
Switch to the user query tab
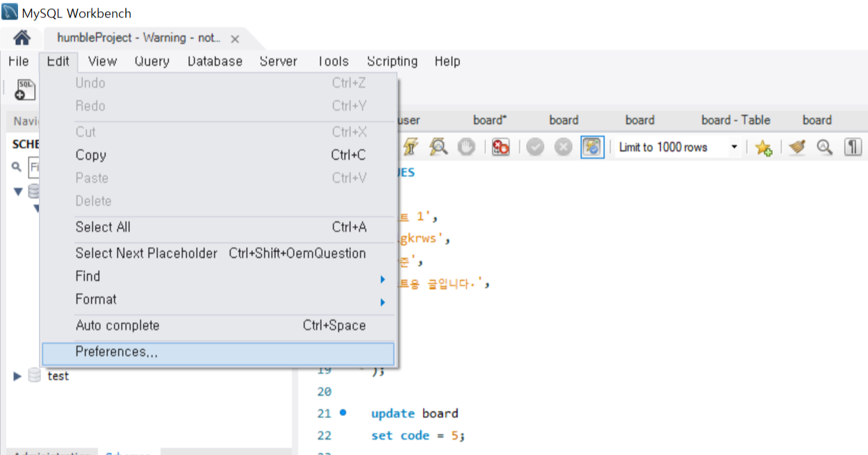click(409, 120)
